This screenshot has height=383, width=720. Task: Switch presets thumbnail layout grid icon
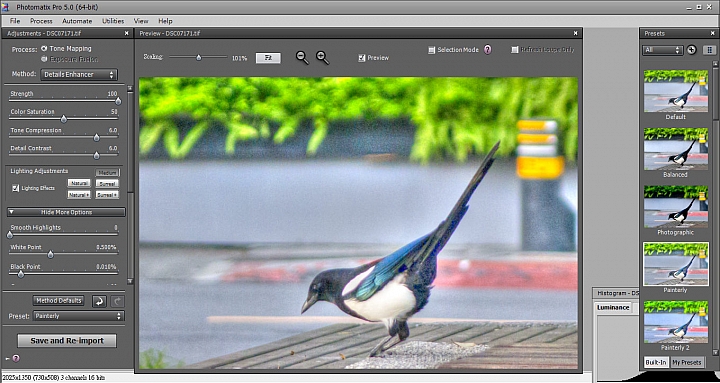point(709,50)
